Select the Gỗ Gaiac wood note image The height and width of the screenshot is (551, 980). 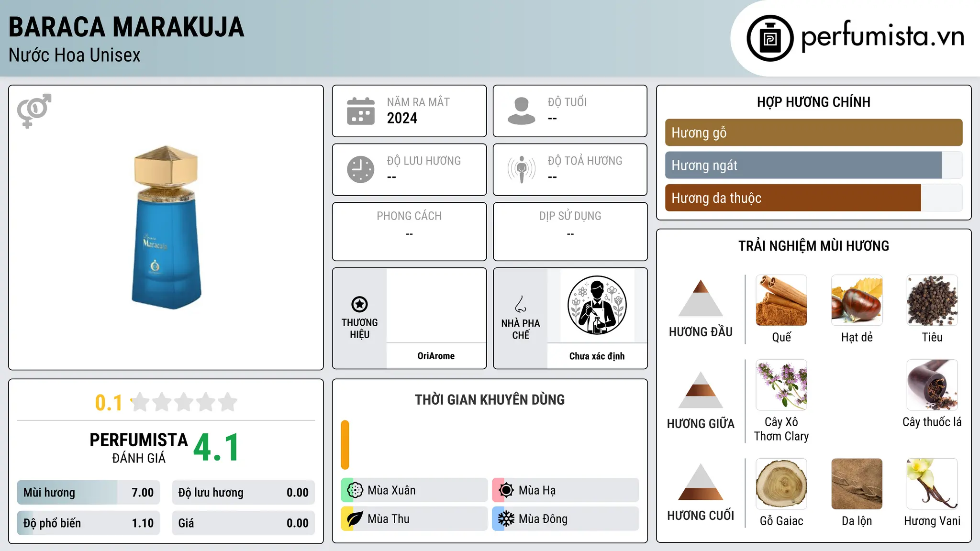[x=781, y=484]
